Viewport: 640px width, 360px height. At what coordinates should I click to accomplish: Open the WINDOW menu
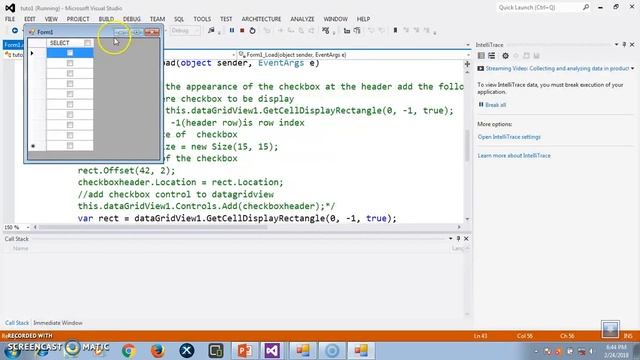(336, 19)
